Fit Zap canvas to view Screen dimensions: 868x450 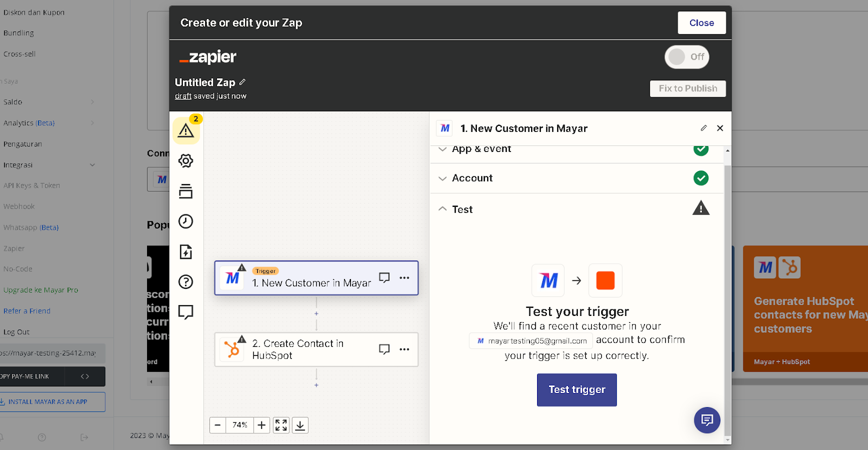[x=281, y=425]
